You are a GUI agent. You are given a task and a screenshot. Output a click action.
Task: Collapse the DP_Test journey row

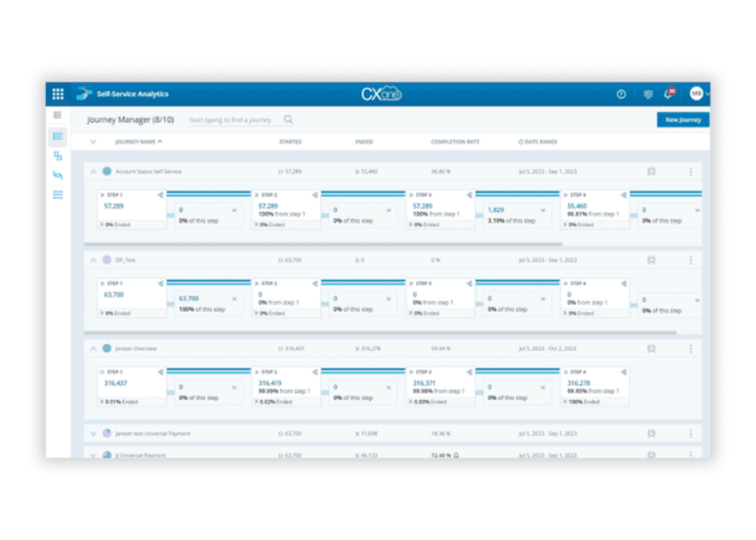click(x=93, y=260)
